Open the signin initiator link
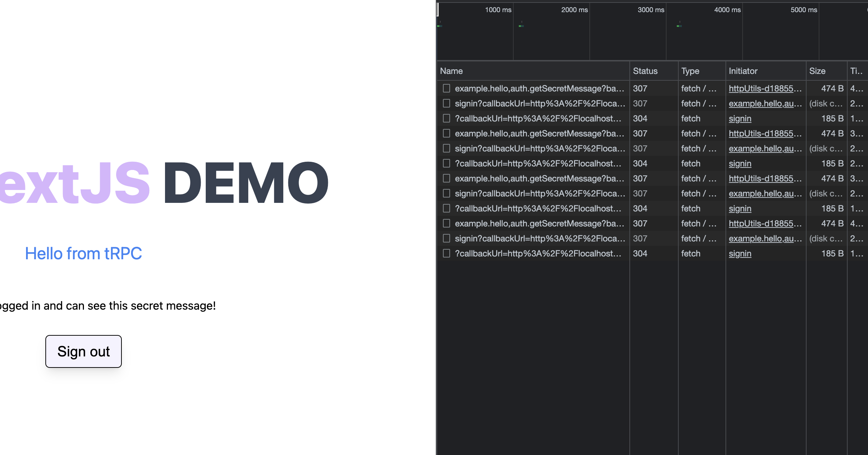 (740, 118)
